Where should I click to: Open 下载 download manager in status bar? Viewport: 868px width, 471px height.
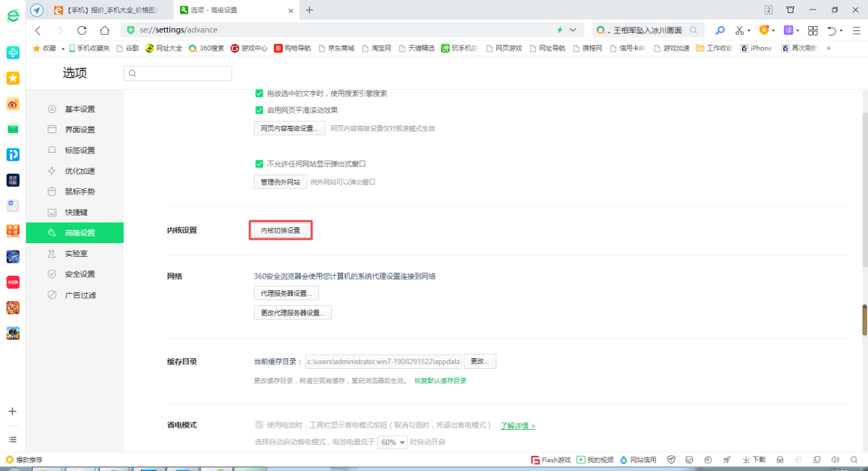[x=754, y=459]
